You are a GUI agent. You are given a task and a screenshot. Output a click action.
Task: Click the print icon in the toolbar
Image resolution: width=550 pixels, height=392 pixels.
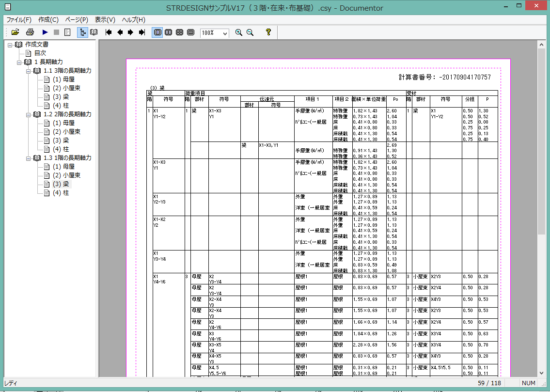coord(30,32)
